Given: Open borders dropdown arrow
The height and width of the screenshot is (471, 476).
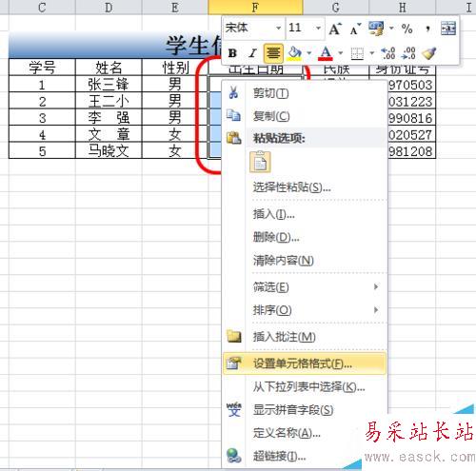Looking at the screenshot, I should [x=372, y=53].
